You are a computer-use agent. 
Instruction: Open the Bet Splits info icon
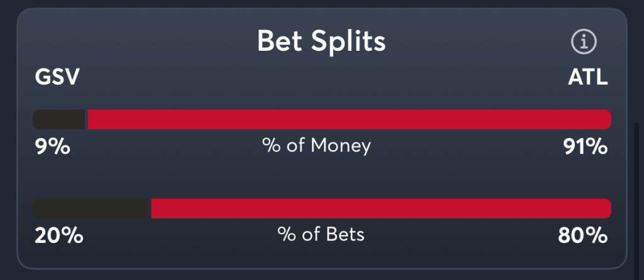[584, 42]
